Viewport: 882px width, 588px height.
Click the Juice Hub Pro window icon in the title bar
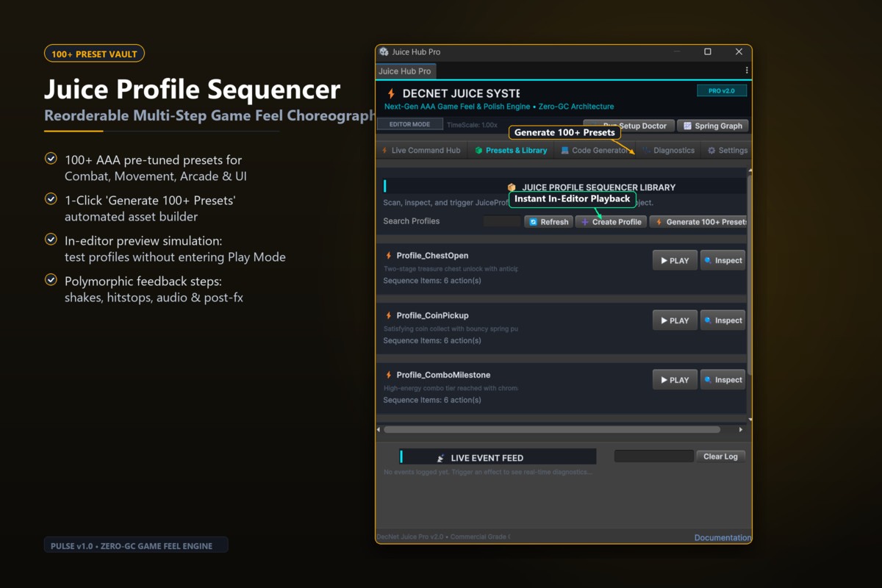tap(384, 52)
